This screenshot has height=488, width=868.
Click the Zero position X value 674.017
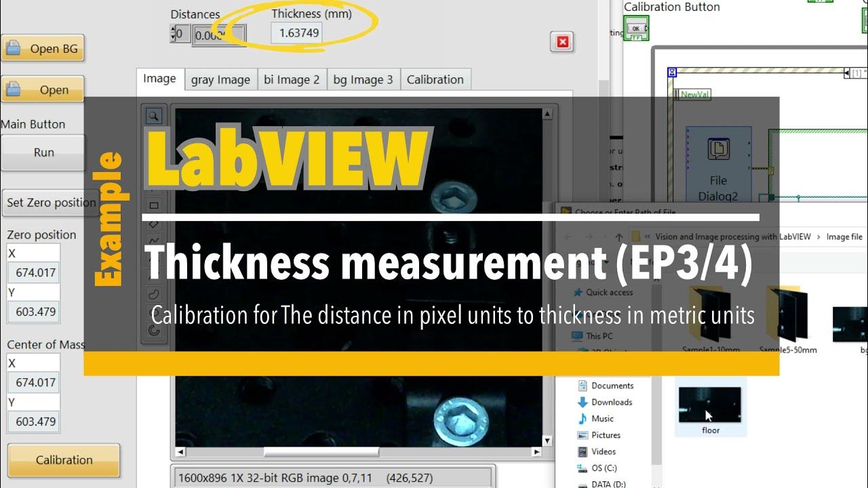pyautogui.click(x=35, y=273)
